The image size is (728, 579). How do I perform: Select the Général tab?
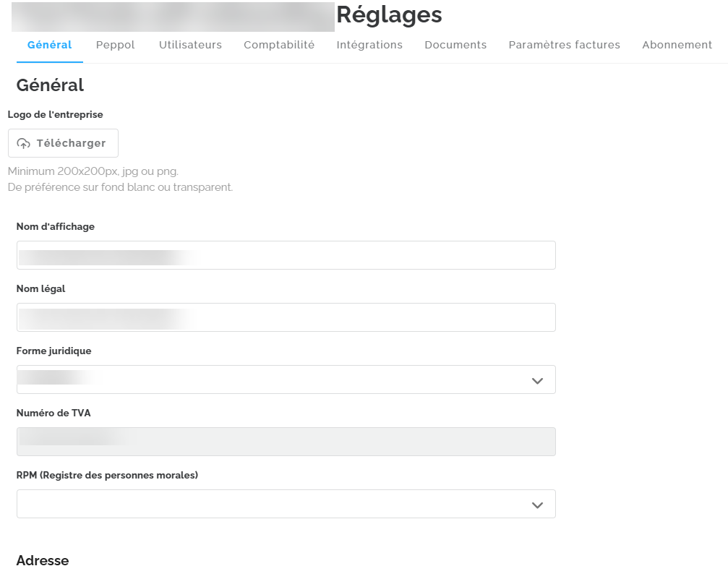click(x=50, y=45)
